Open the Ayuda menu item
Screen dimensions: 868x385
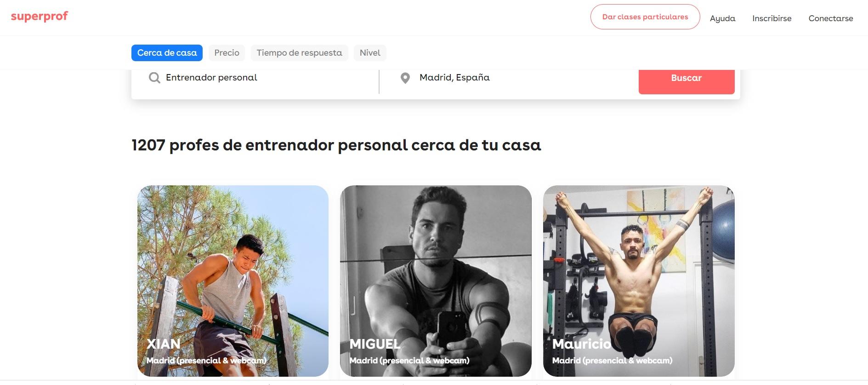(722, 18)
